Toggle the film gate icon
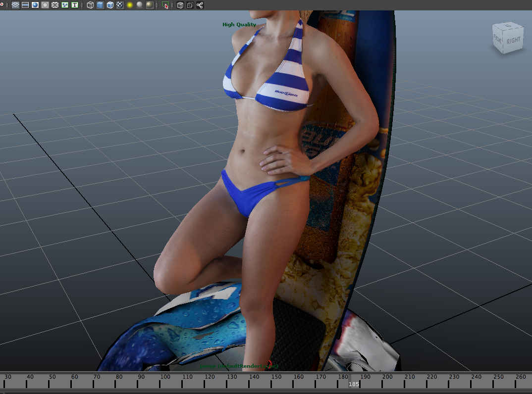The width and height of the screenshot is (532, 394). (25, 5)
